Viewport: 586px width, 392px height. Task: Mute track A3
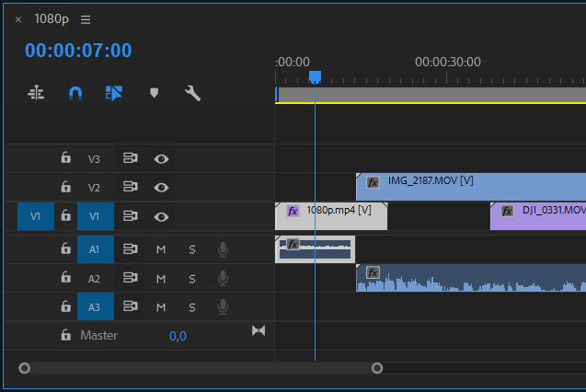pyautogui.click(x=161, y=307)
